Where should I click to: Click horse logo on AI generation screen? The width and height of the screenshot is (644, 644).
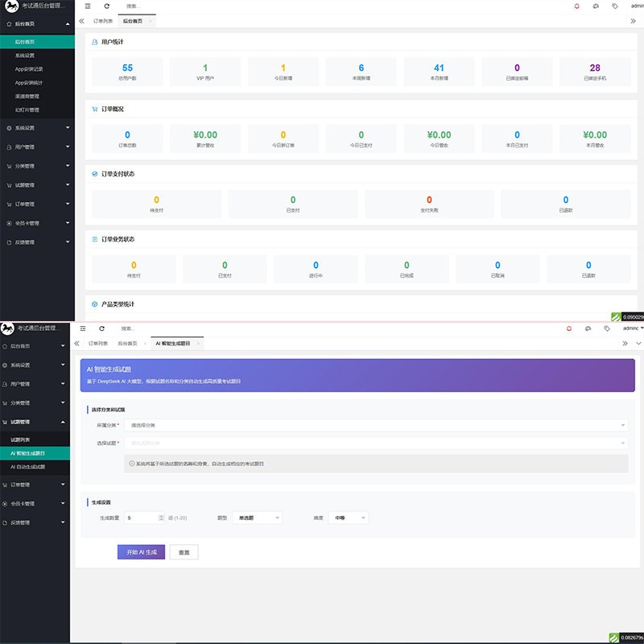click(7, 328)
